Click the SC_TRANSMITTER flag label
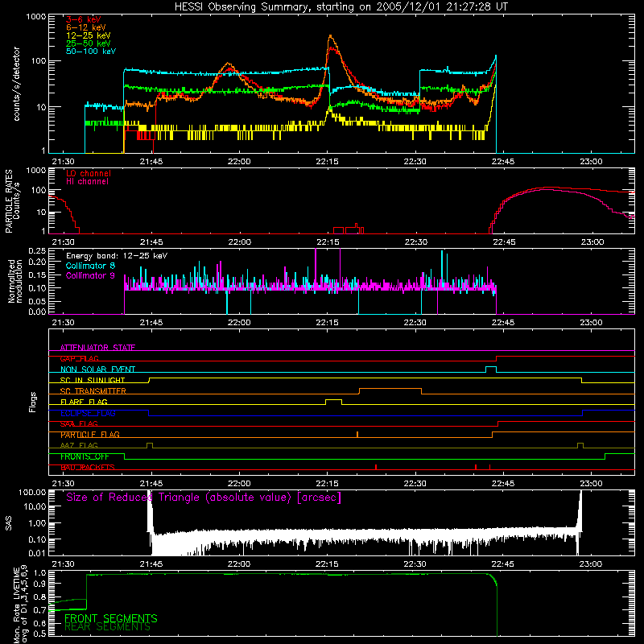Image resolution: width=644 pixels, height=644 pixels. click(x=93, y=391)
